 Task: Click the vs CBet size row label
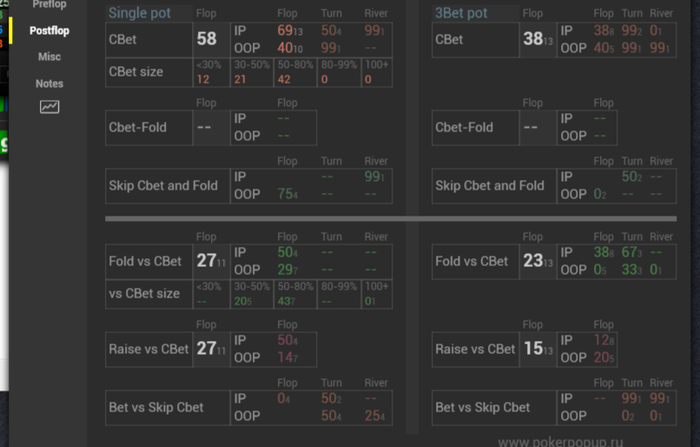tap(144, 293)
